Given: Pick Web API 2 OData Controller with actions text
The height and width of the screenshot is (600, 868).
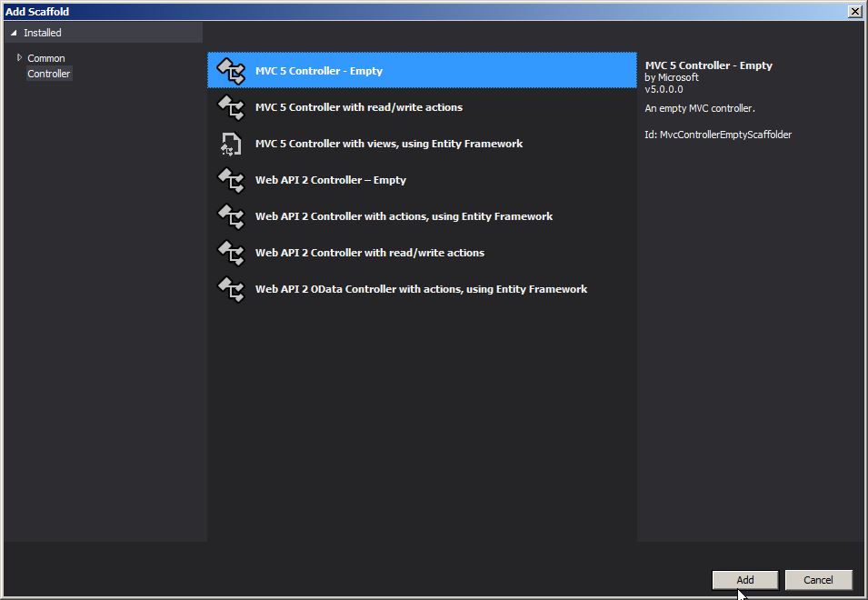Looking at the screenshot, I should coord(421,289).
